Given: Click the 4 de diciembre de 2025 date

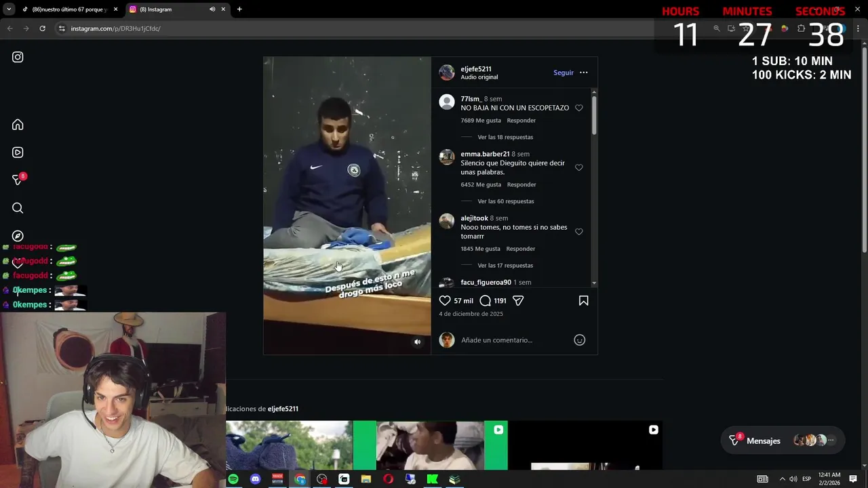Looking at the screenshot, I should coord(471,314).
